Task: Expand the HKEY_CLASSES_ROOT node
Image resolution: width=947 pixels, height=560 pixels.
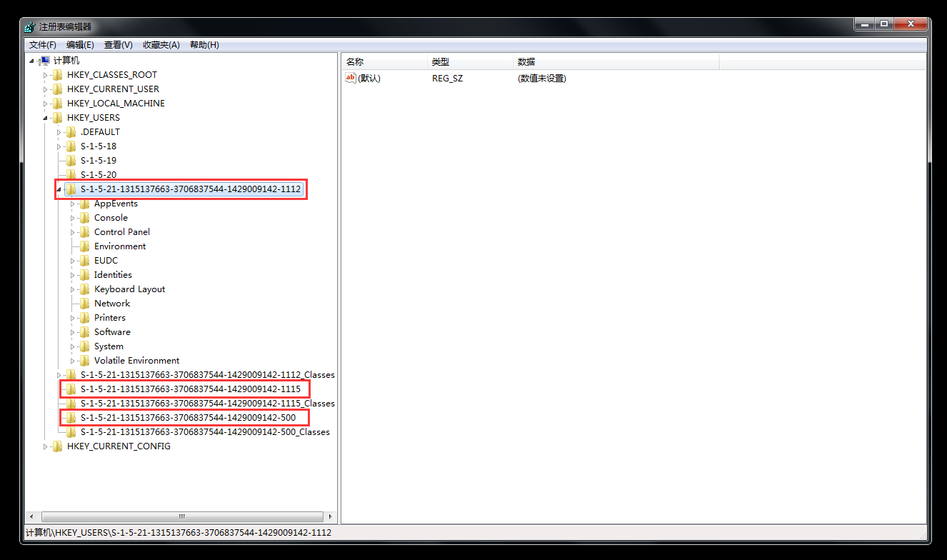Action: click(x=46, y=75)
